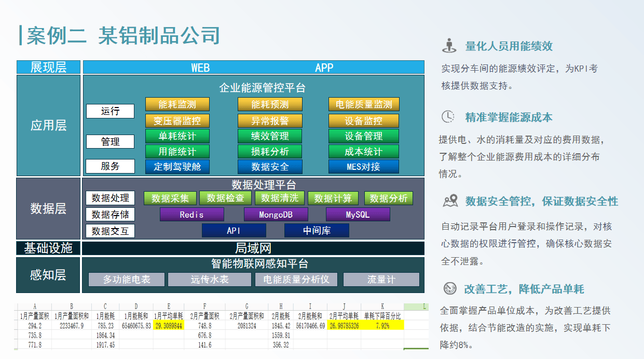644x359 pixels.
Task: Click the Redis purple block
Action: pos(192,214)
